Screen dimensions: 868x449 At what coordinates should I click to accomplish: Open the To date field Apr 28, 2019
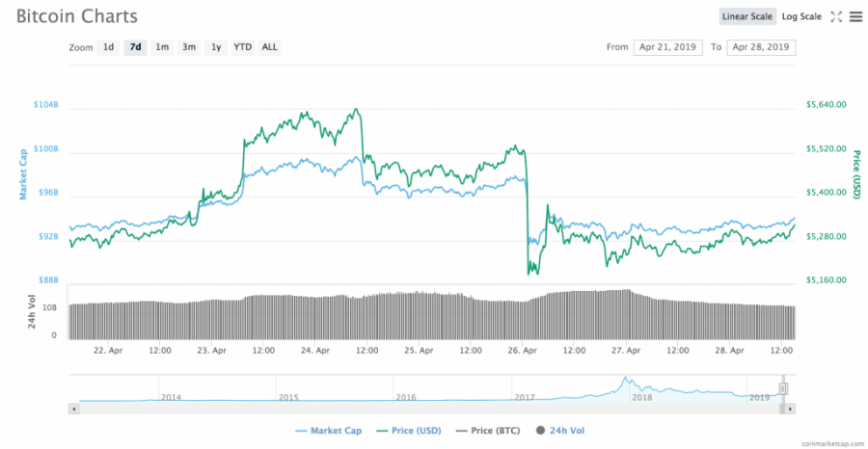click(x=761, y=47)
